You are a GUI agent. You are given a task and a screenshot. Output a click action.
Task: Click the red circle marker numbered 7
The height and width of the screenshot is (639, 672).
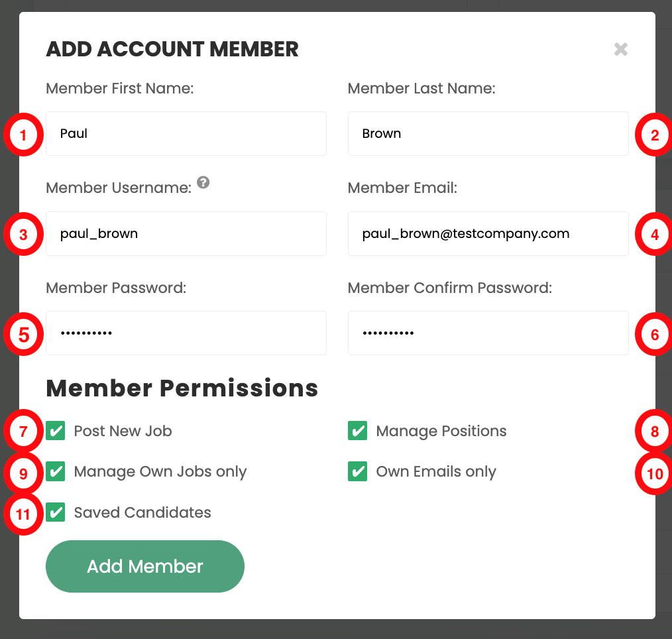24,431
